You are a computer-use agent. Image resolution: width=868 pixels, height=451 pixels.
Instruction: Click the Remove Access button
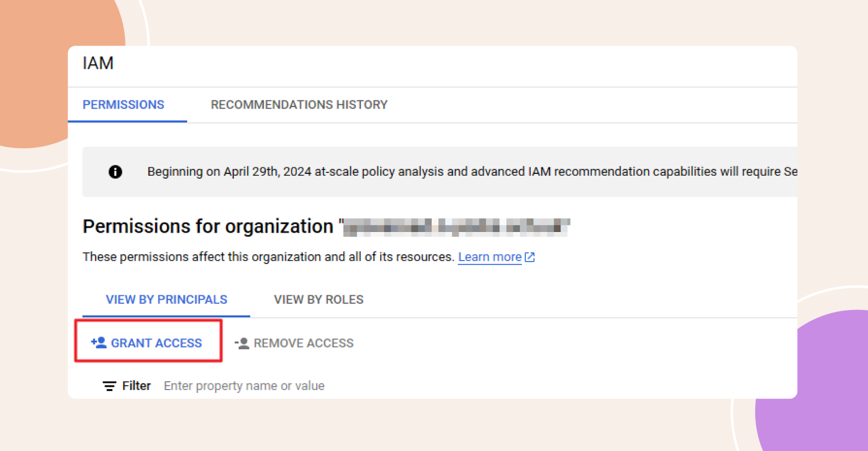293,343
